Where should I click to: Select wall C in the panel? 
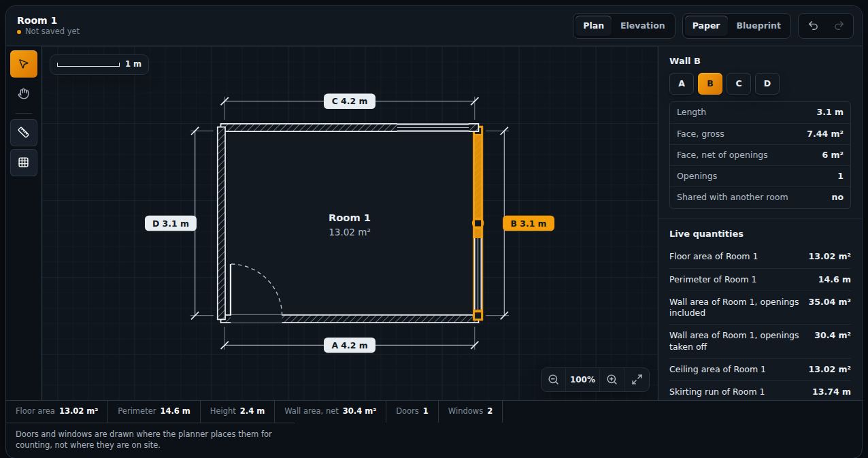point(739,84)
